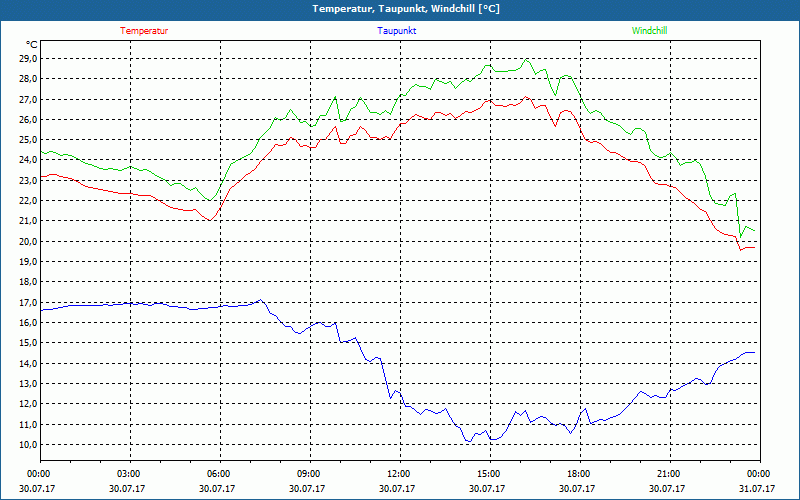Click the 22,0 y-axis value
The image size is (800, 500).
[x=28, y=201]
